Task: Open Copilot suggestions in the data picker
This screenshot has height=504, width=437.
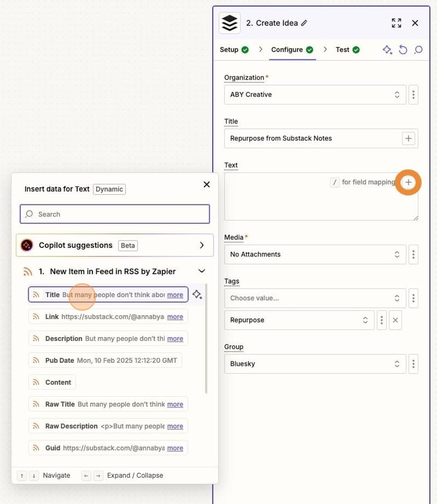Action: [114, 245]
